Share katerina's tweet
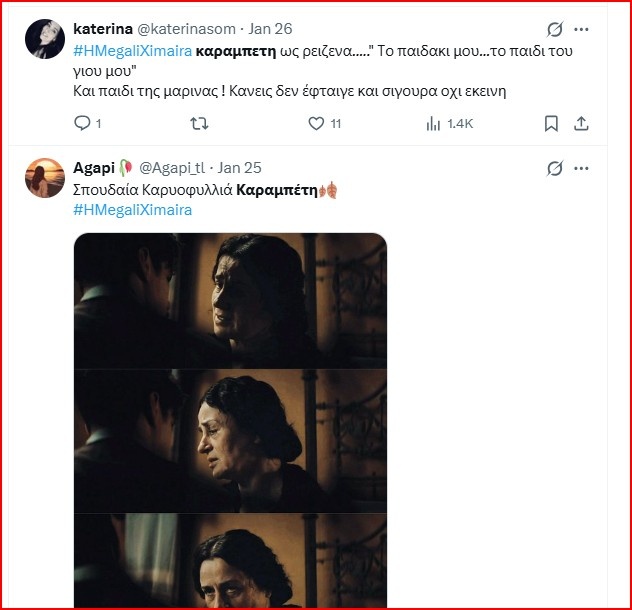This screenshot has height=610, width=632. click(x=581, y=123)
